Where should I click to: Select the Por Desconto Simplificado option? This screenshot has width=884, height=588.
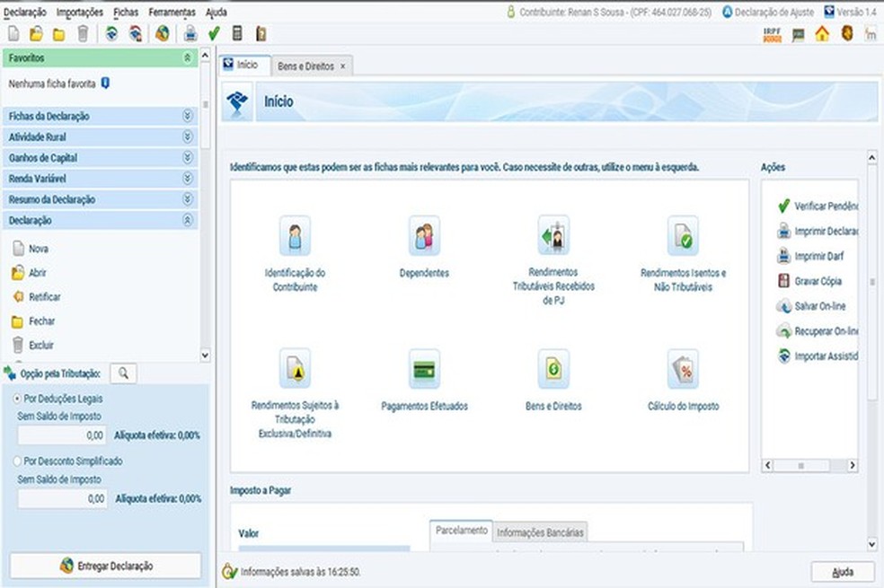(17, 461)
